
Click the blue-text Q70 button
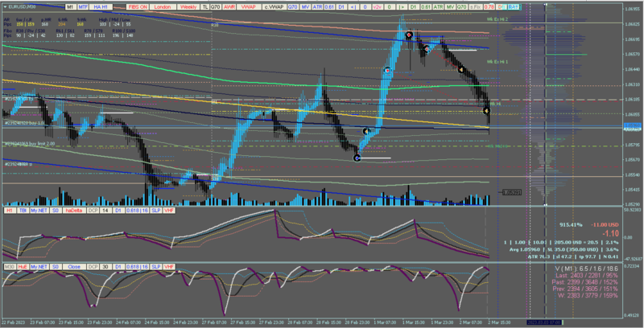[293, 7]
